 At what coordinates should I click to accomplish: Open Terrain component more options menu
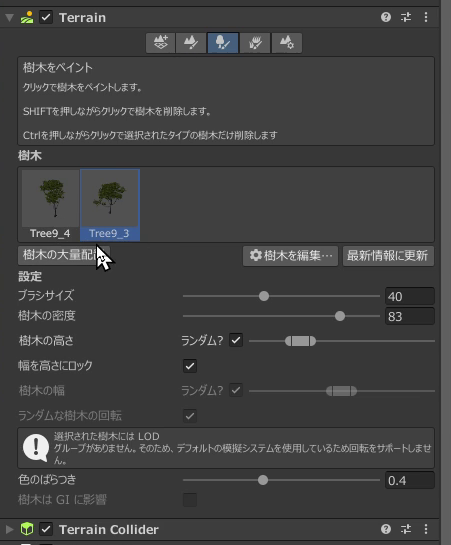pyautogui.click(x=426, y=17)
